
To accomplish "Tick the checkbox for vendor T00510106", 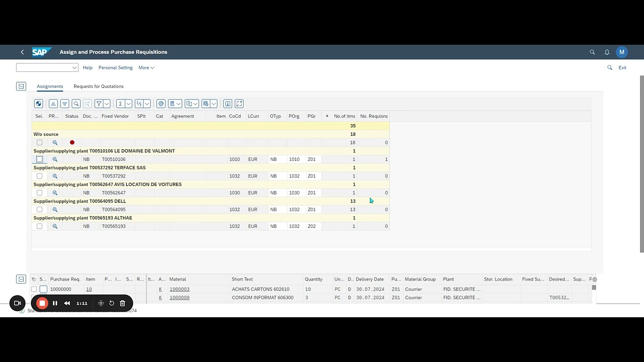I will (x=39, y=159).
